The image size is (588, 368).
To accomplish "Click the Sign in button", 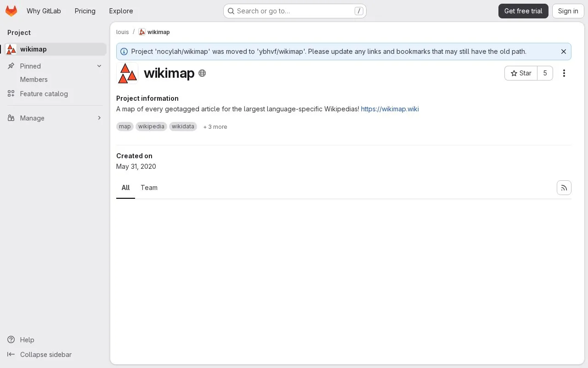I will click(568, 11).
